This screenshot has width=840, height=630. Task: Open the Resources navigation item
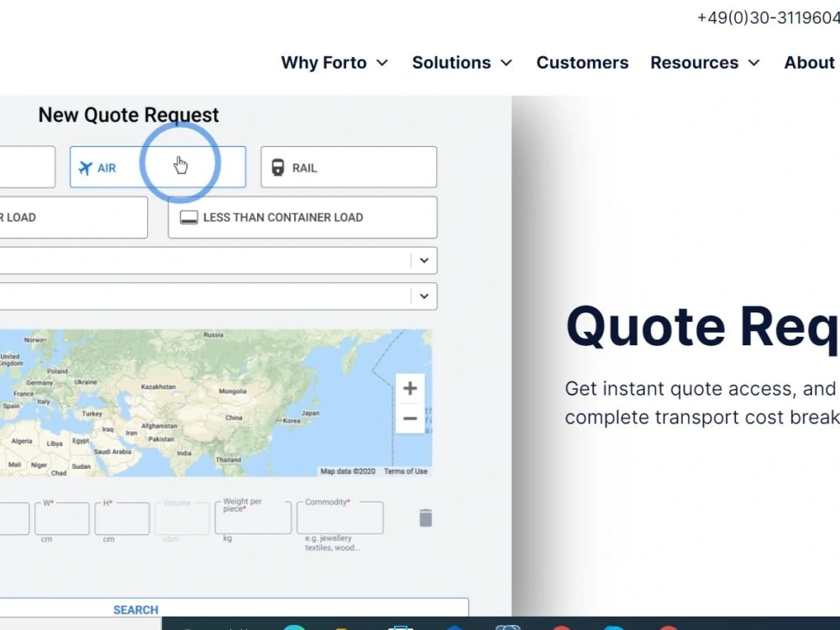695,63
